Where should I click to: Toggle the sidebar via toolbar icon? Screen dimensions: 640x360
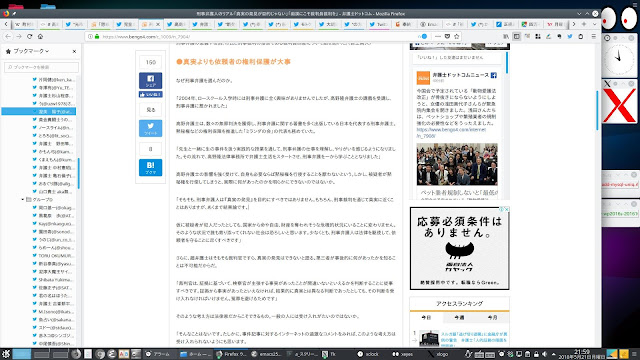coord(517,36)
